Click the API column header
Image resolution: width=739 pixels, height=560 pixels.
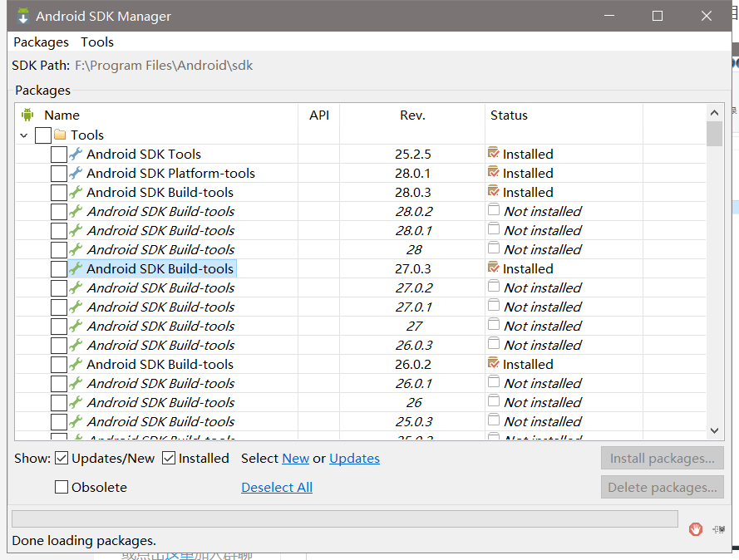pyautogui.click(x=319, y=115)
